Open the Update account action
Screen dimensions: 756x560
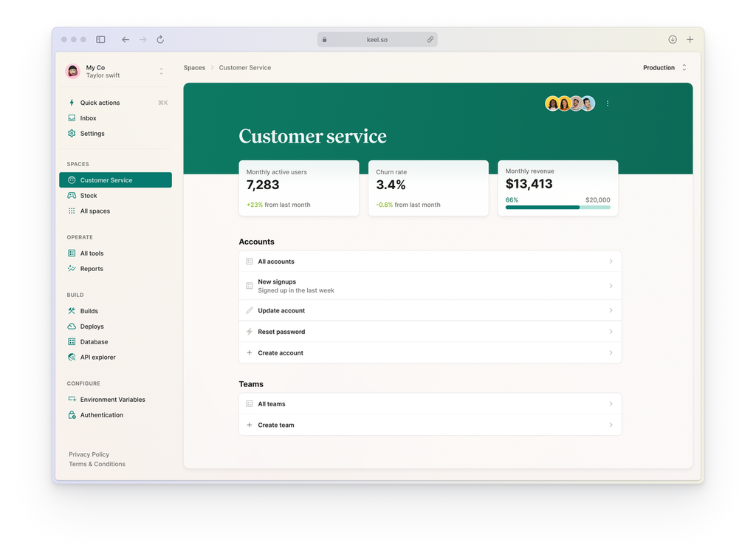pos(430,310)
